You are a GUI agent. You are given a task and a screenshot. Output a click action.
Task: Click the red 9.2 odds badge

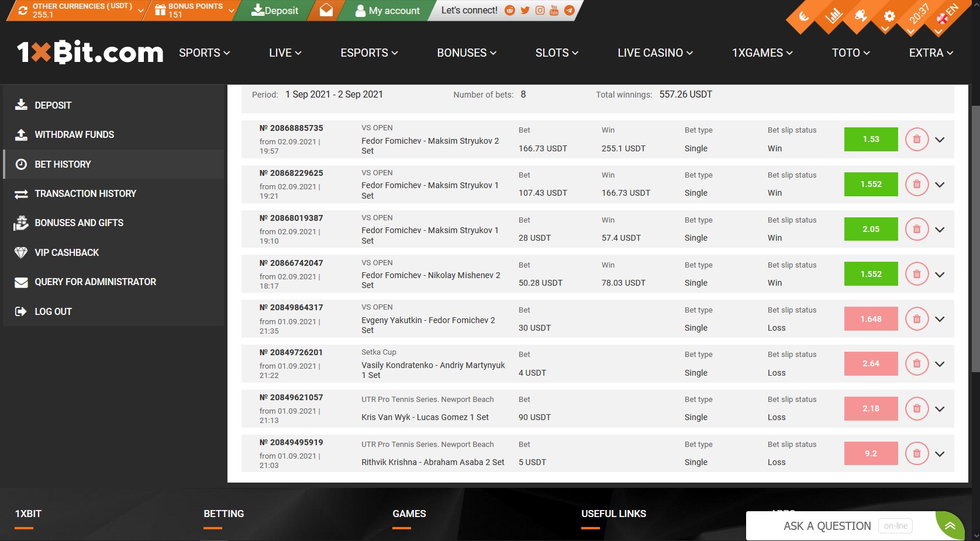click(871, 453)
